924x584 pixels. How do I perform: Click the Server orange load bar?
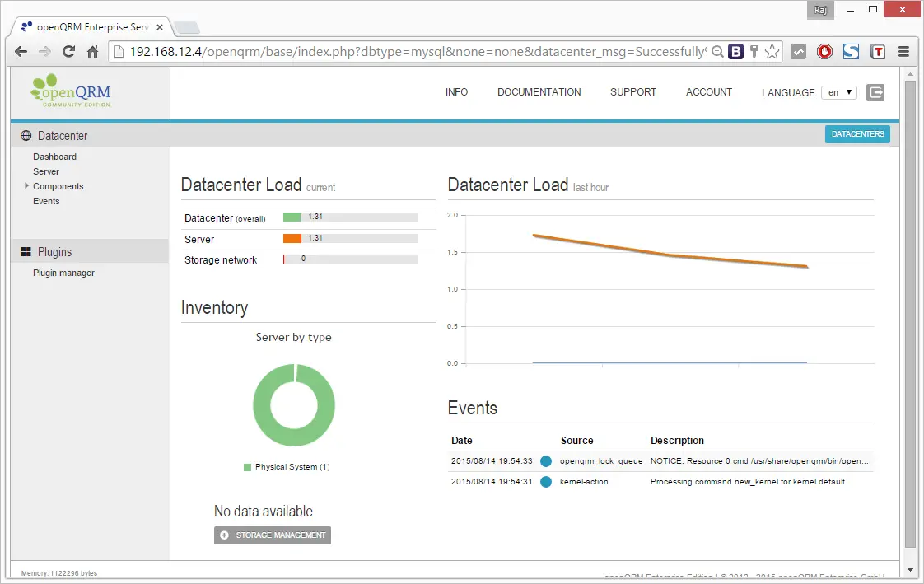click(292, 238)
